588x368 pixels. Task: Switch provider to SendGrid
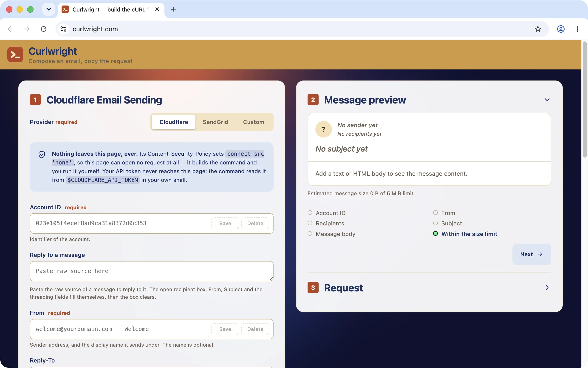[x=215, y=122]
